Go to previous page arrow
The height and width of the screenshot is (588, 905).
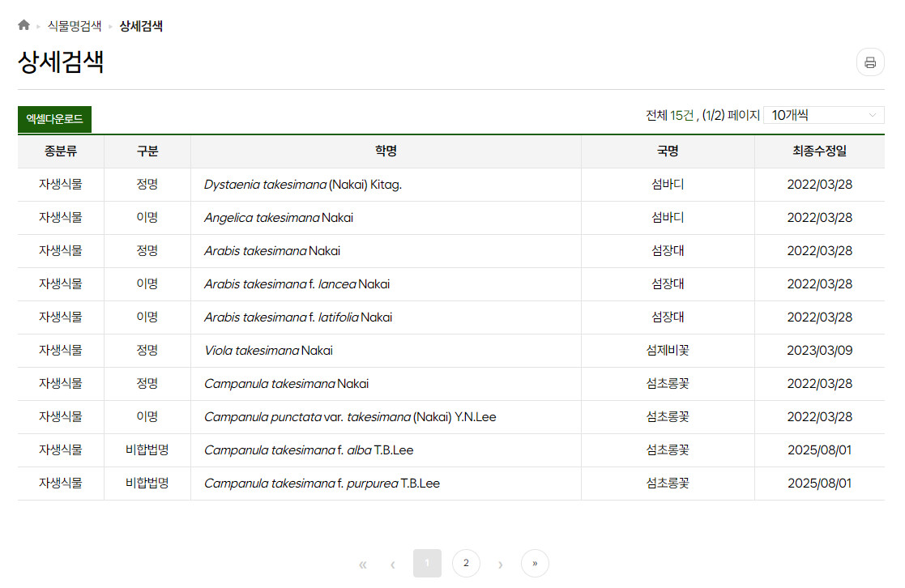393,564
